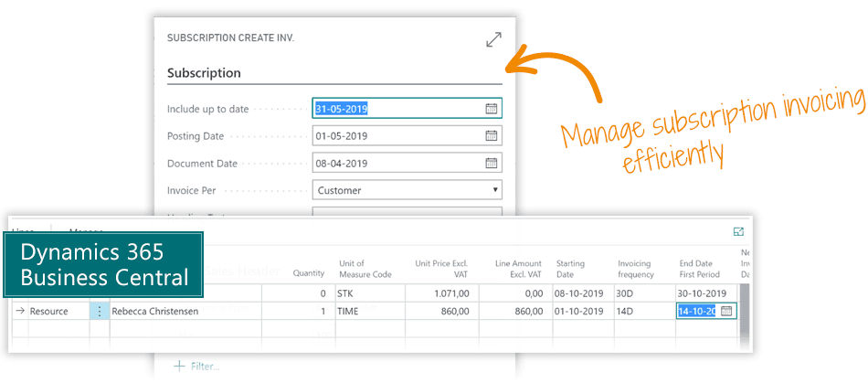Click the row selector arrow for Resource line
This screenshot has width=868, height=383.
(x=20, y=311)
